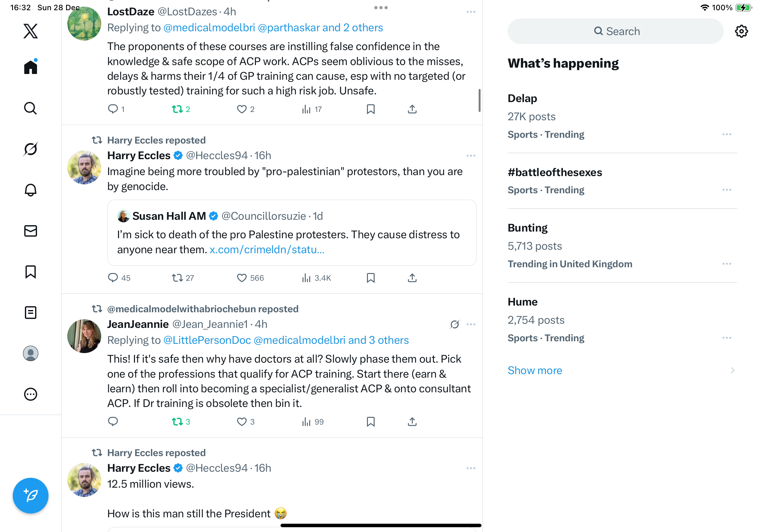Open more options for Delap trend

[x=727, y=134]
